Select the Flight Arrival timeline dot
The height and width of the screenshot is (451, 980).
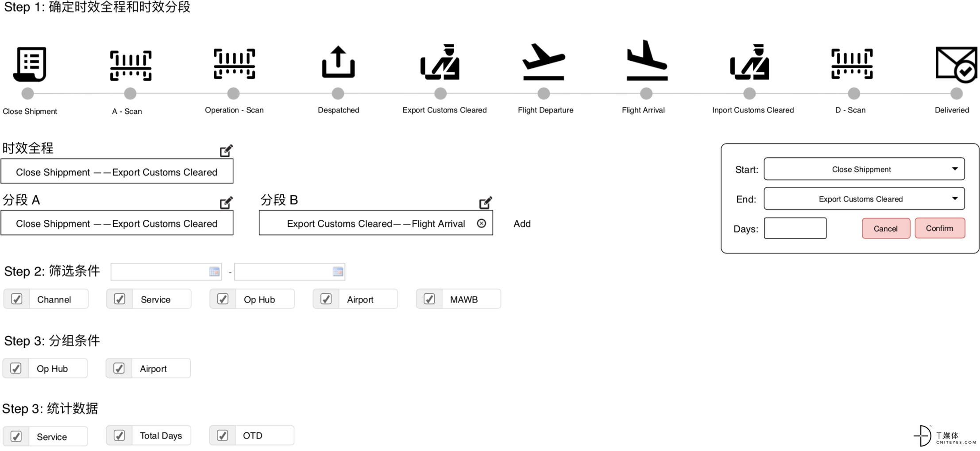point(646,93)
